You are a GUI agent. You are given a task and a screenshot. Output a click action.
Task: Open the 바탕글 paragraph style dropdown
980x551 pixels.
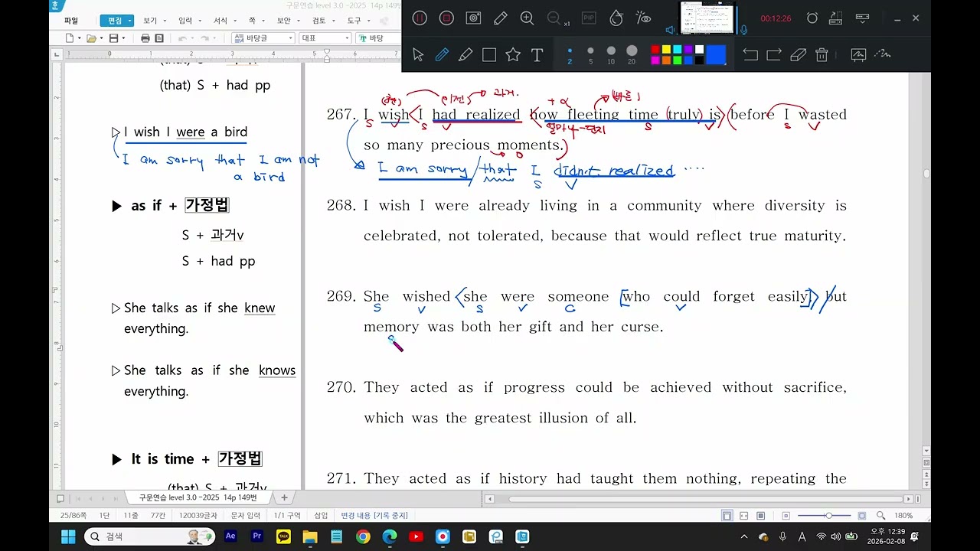[x=263, y=38]
